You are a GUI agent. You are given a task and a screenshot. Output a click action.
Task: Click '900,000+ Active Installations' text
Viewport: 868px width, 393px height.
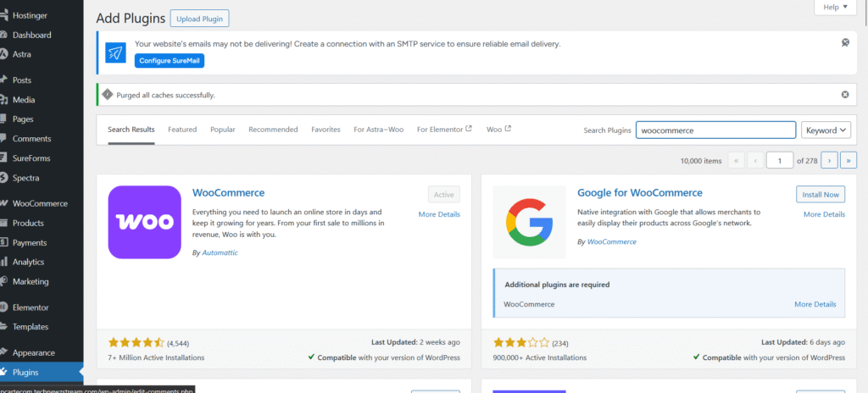pyautogui.click(x=540, y=357)
